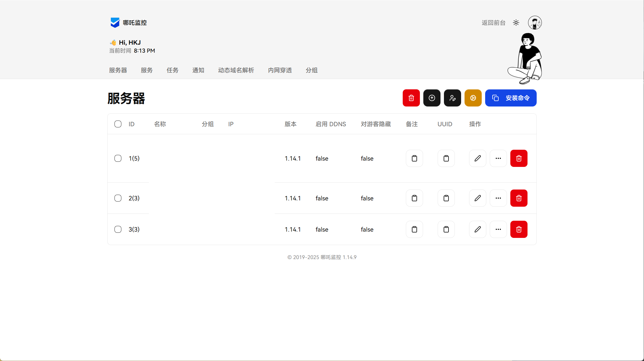644x361 pixels.
Task: Click the 安装命令 button
Action: tap(511, 98)
